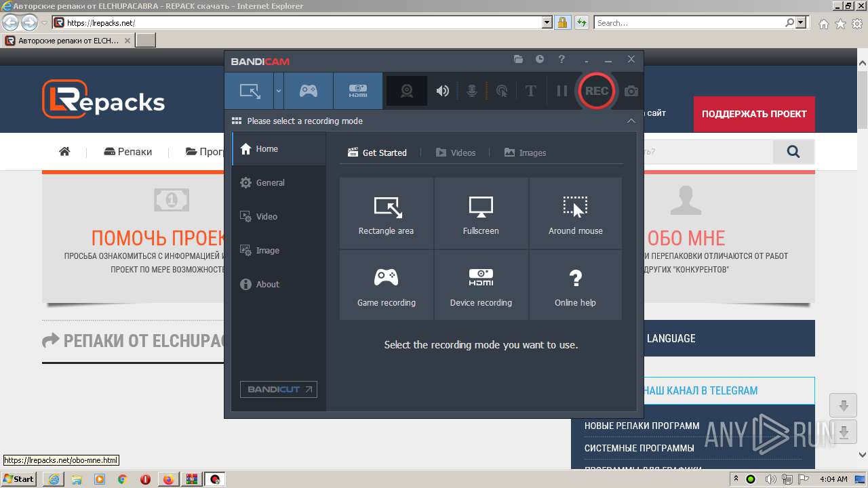Open the address bar history dropdown
Viewport: 868px width, 488px height.
click(547, 22)
